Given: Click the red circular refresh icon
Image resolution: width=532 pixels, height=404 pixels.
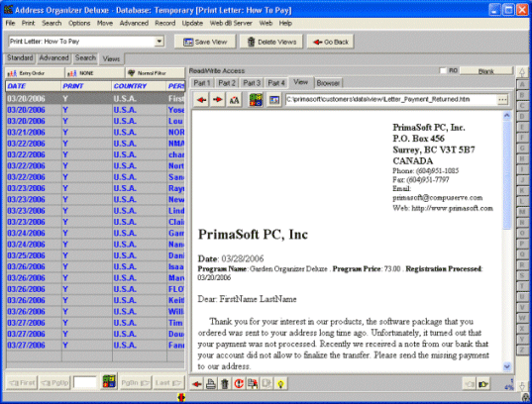Looking at the screenshot, I should [x=239, y=384].
